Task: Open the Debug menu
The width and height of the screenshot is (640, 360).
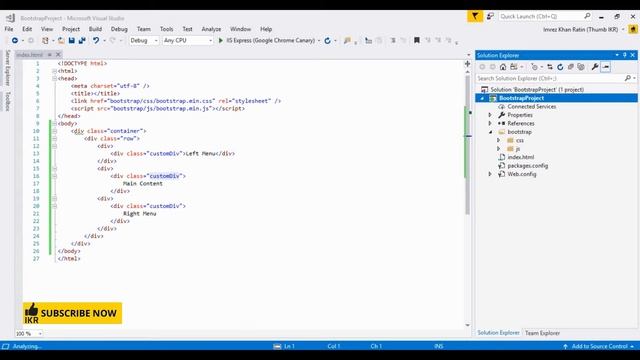Action: pos(119,29)
